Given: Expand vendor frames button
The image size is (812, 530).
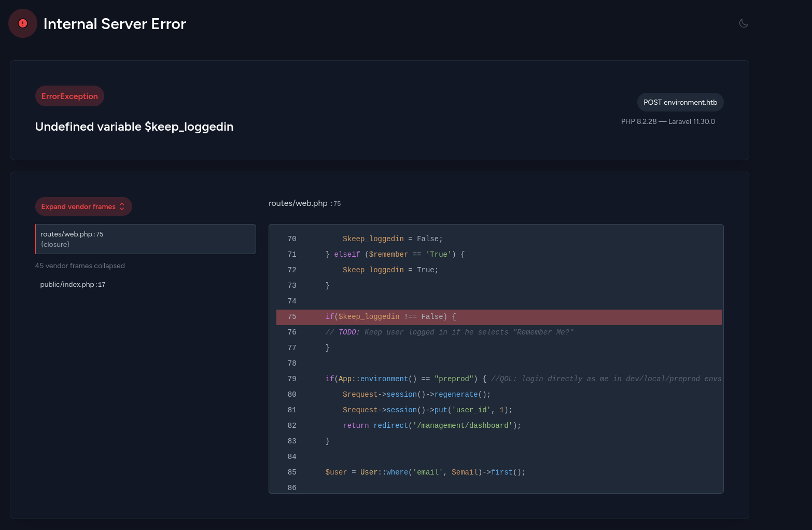Looking at the screenshot, I should tap(79, 206).
